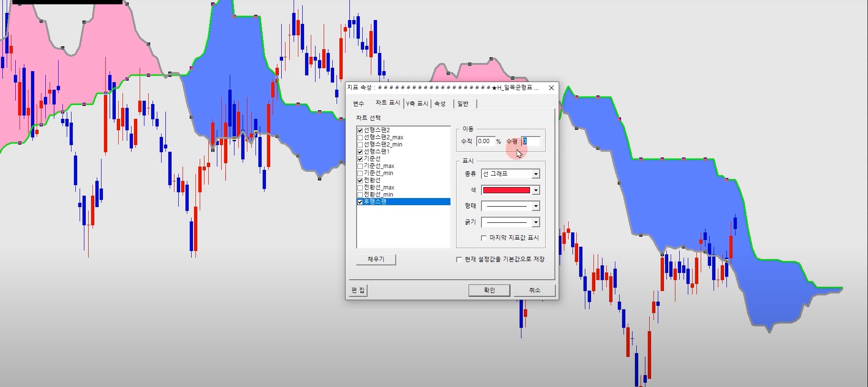Enable the 선행스팬2_max checkbox
This screenshot has height=387, width=868.
point(360,137)
